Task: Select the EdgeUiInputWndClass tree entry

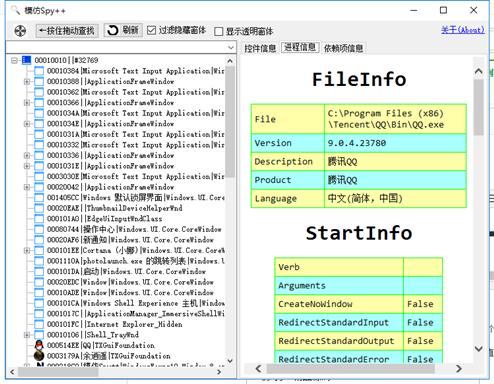Action: tap(124, 219)
